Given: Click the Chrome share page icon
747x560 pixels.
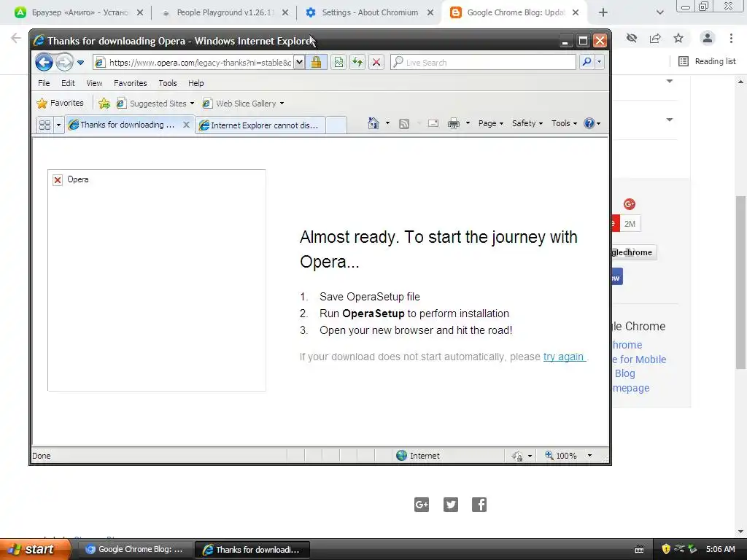Looking at the screenshot, I should [655, 38].
